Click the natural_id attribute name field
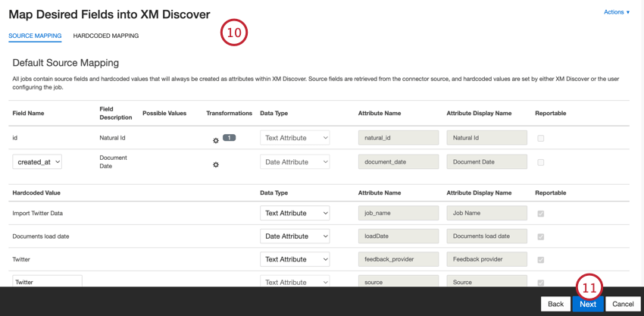This screenshot has width=644, height=316. tap(399, 138)
